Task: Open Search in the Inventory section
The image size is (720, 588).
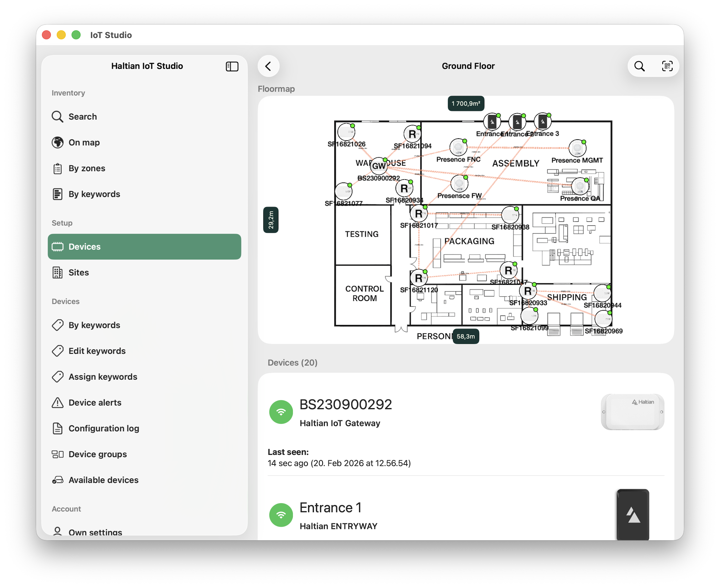Action: point(82,116)
